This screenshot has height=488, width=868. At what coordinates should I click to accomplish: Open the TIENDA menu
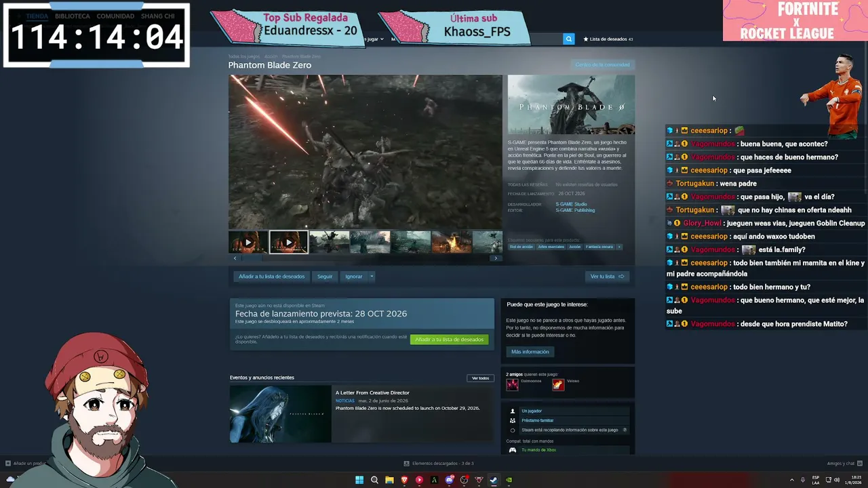pyautogui.click(x=37, y=16)
